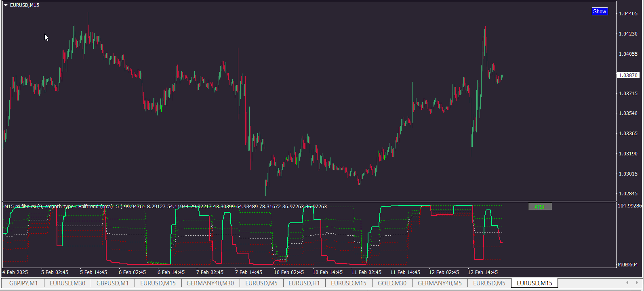Screen dimensions: 644x291
Task: Click indicator scale value 104.99286
Action: (630, 206)
